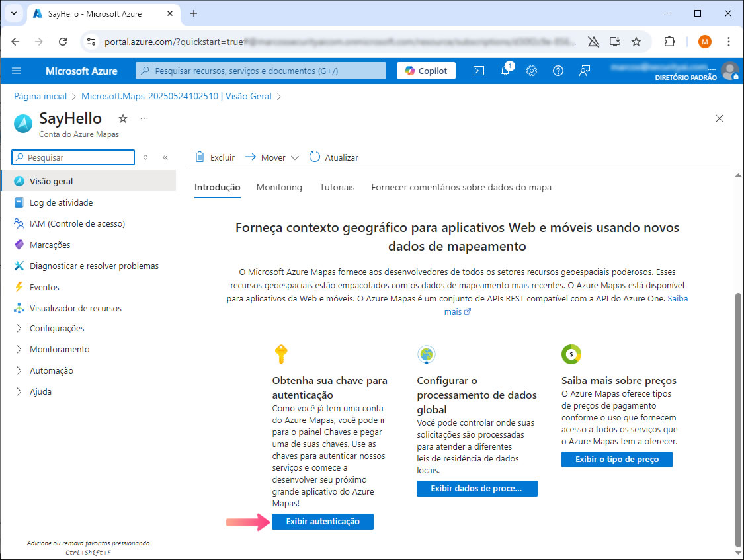Switch to the Introdução tab

(218, 187)
